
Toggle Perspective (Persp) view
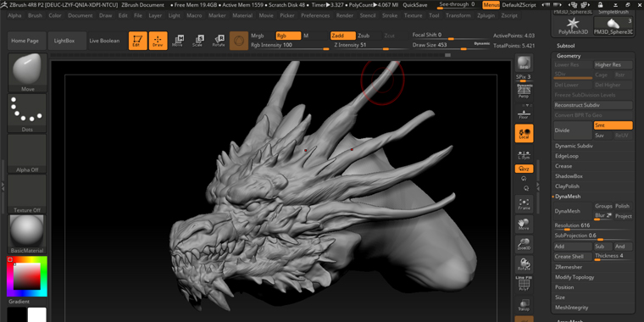pos(524,92)
